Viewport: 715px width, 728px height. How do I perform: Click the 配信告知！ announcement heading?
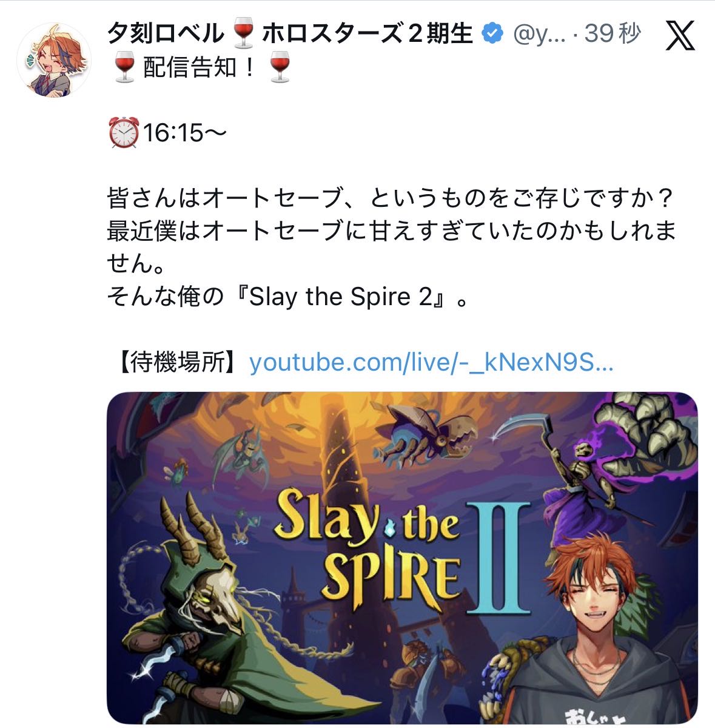point(201,67)
